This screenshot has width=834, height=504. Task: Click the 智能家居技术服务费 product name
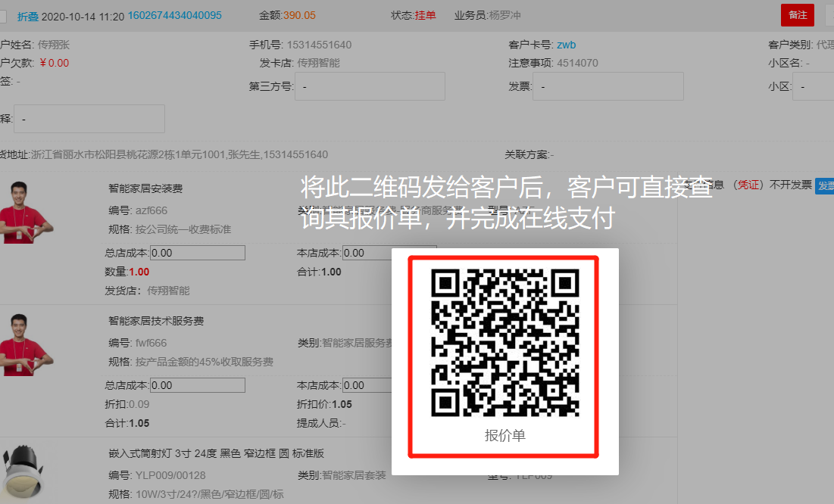(x=156, y=321)
